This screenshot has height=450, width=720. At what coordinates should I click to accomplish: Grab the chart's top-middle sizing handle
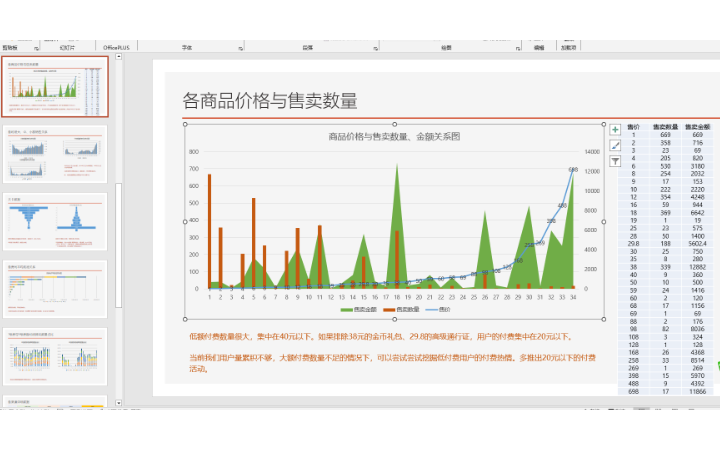pyautogui.click(x=394, y=124)
